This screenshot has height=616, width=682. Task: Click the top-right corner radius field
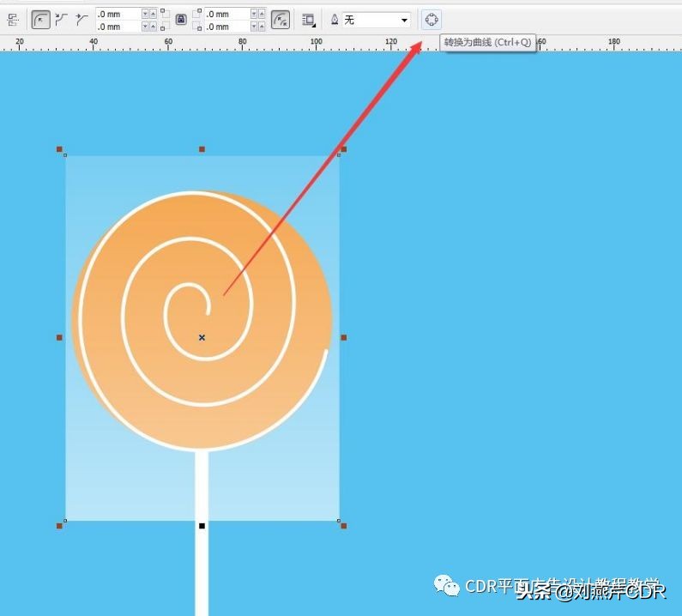(227, 15)
